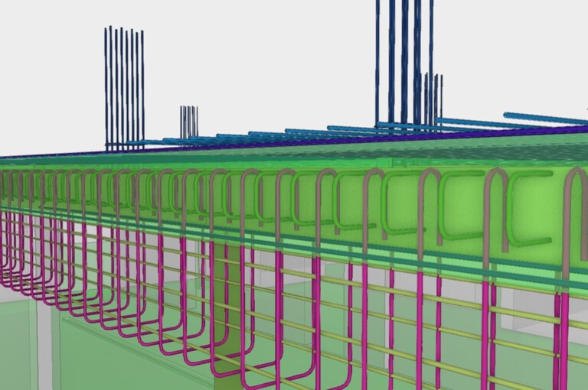Pick the leftmost magenta stirrup at the edge
588x390 pixels.
3,252
